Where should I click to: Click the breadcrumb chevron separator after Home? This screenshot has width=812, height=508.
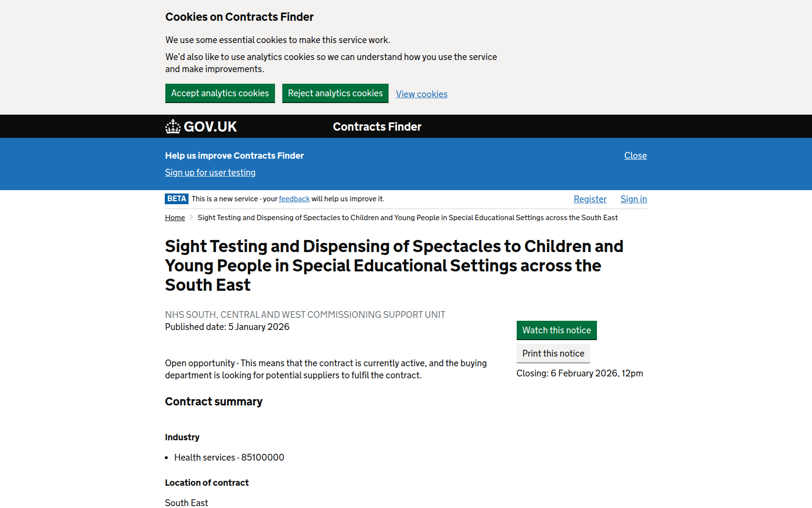(191, 218)
